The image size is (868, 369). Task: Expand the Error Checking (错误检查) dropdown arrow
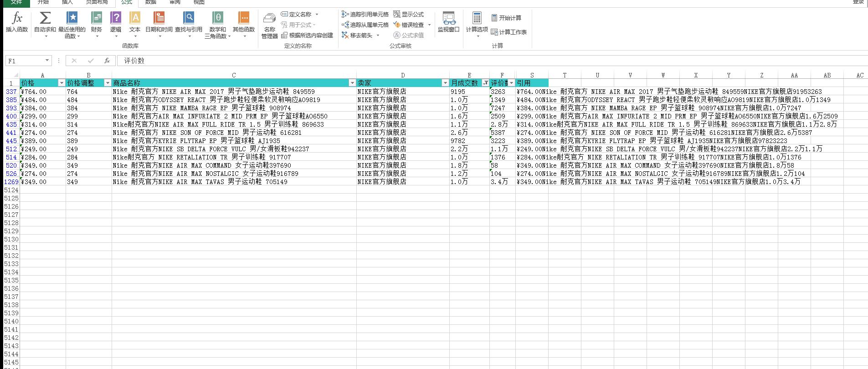click(x=429, y=25)
